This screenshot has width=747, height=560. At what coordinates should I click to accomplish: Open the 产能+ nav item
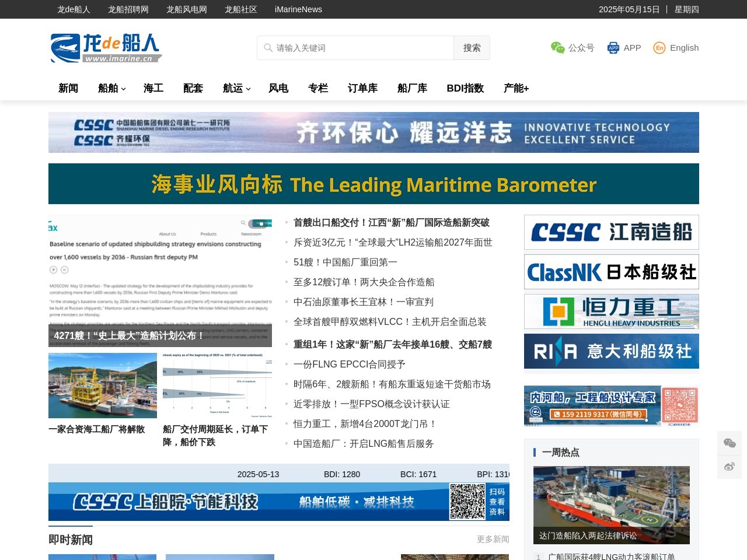(x=516, y=88)
